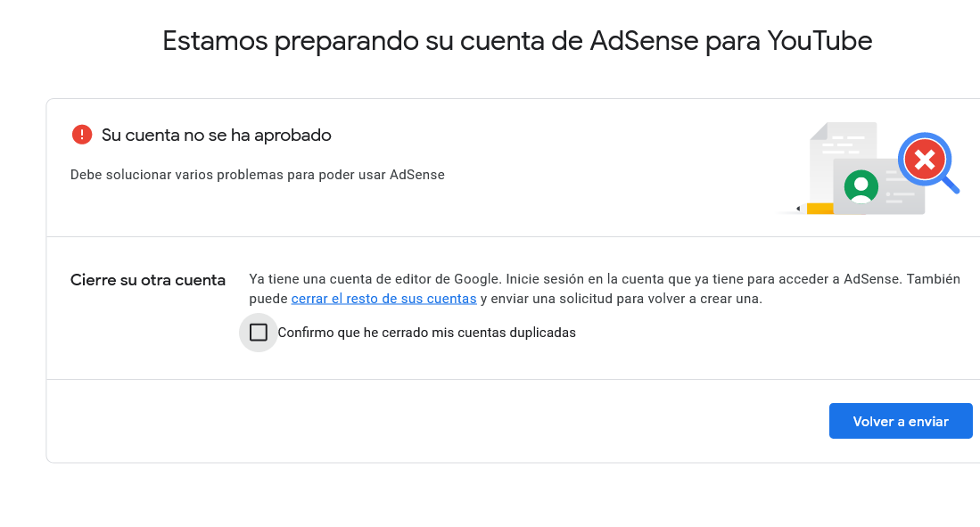This screenshot has width=980, height=527.
Task: Click the word 'YouTube' in the heading
Action: [819, 41]
